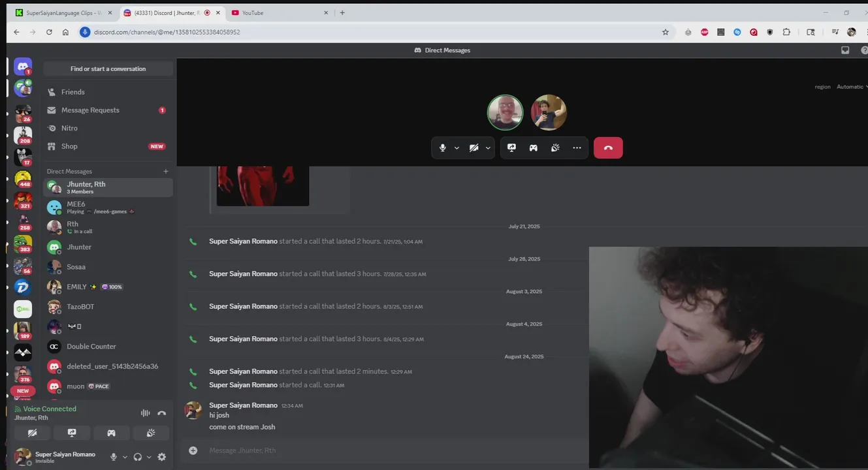The height and width of the screenshot is (470, 868).
Task: Start an activity from call control bar
Action: point(533,148)
